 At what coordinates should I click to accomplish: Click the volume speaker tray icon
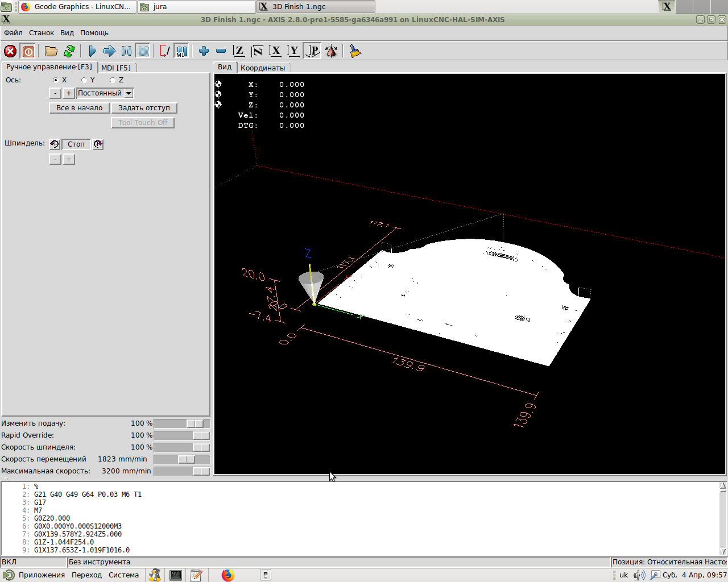click(x=639, y=575)
